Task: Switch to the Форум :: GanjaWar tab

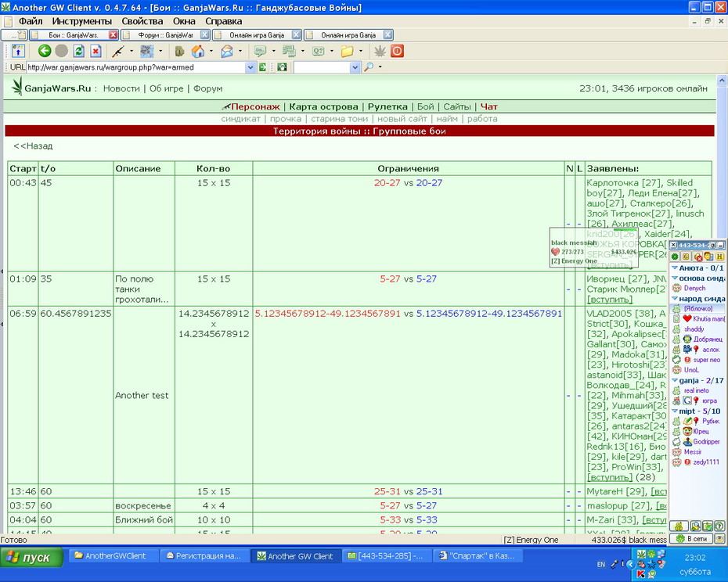Action: point(165,34)
